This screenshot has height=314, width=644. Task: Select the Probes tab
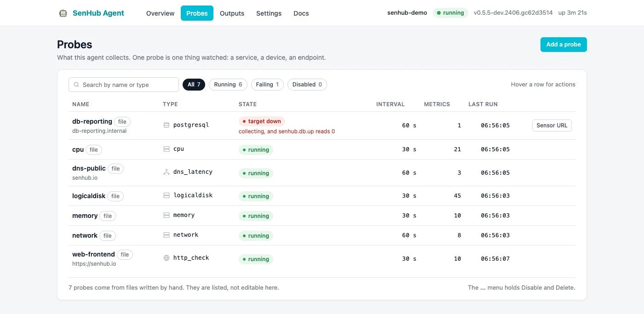197,13
